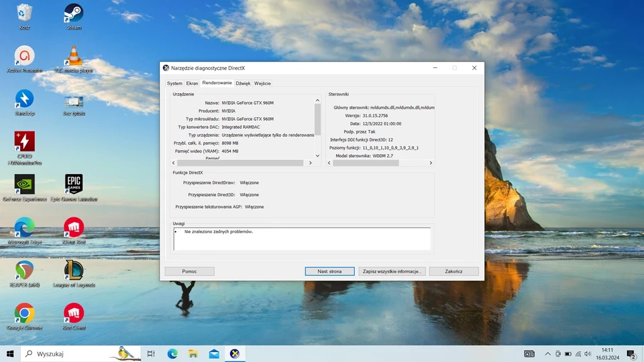Select the Wejście tab
The image size is (644, 362).
(263, 82)
